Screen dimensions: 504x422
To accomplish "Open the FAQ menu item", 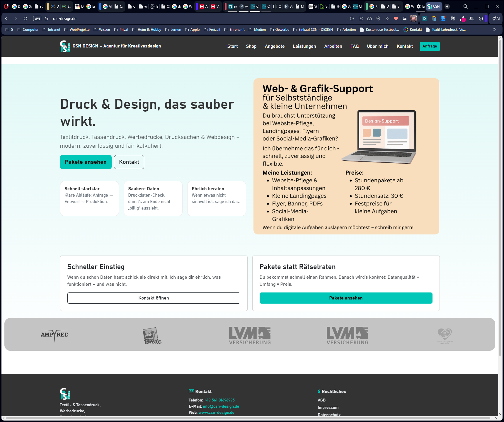I will coord(355,46).
